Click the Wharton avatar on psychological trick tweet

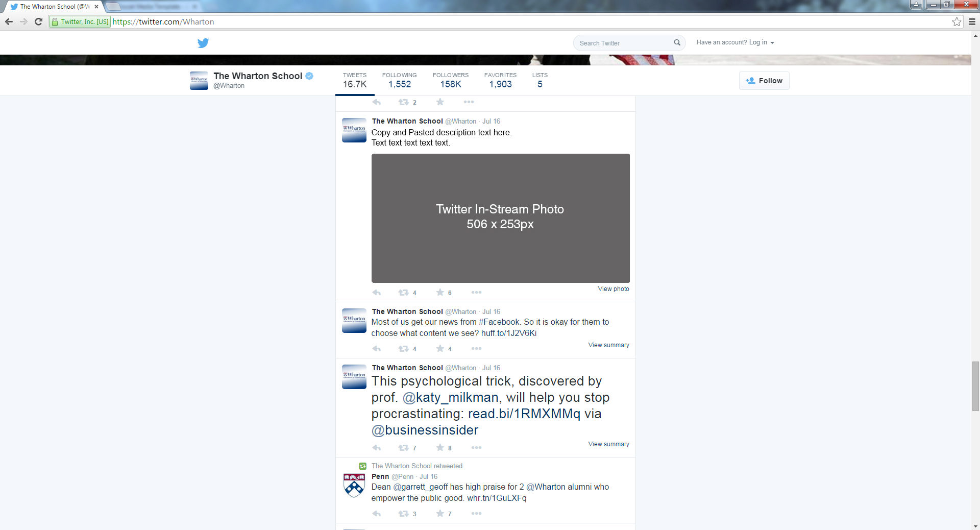coord(354,377)
